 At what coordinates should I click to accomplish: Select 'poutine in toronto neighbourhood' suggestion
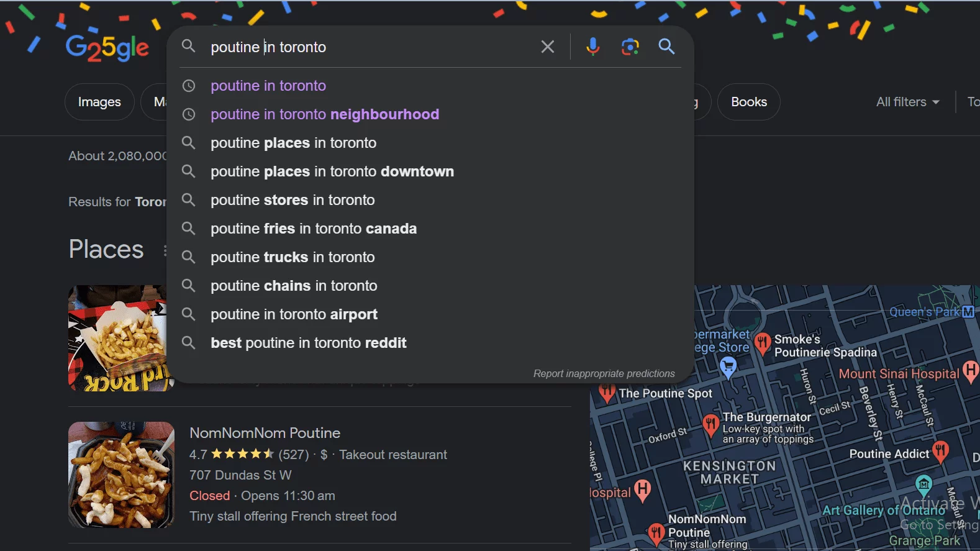(325, 114)
